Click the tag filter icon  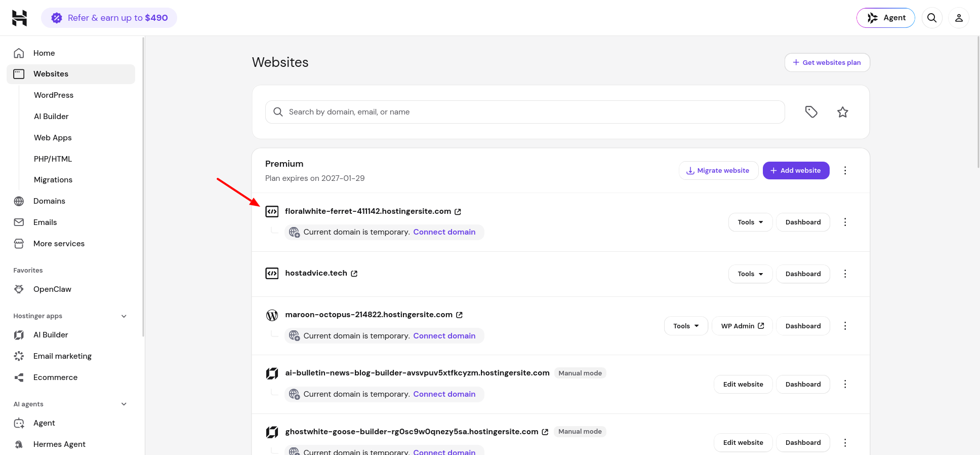tap(811, 112)
